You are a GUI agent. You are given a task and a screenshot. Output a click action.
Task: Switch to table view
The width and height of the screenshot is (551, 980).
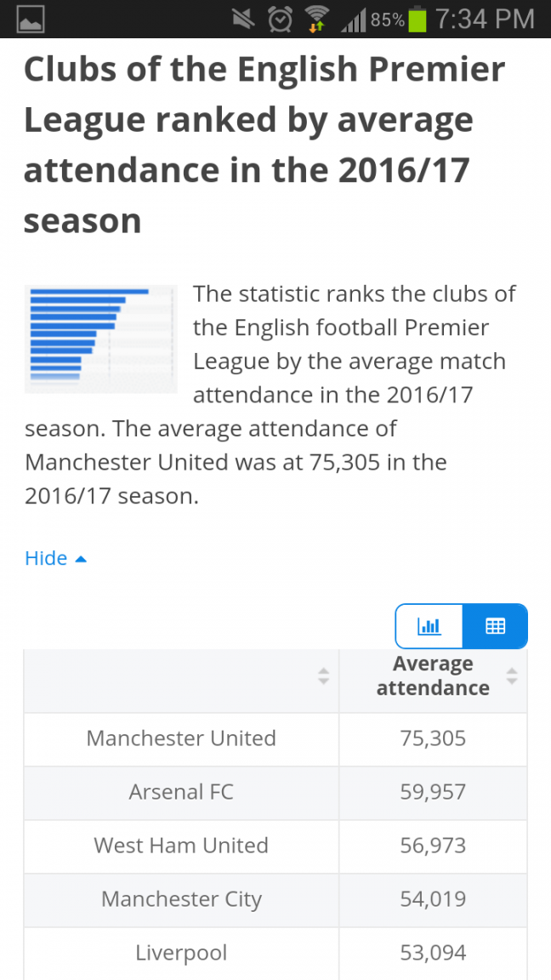click(495, 625)
